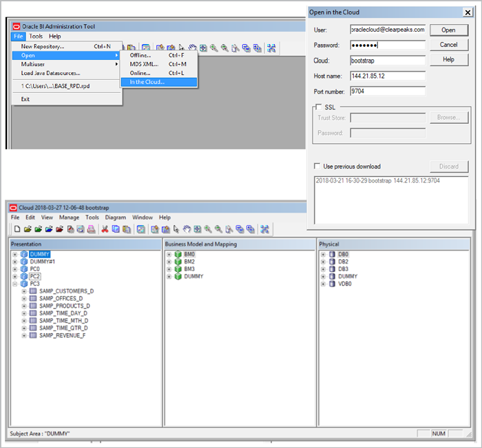Choose Exit from the File menu
The width and height of the screenshot is (482, 448).
click(66, 99)
